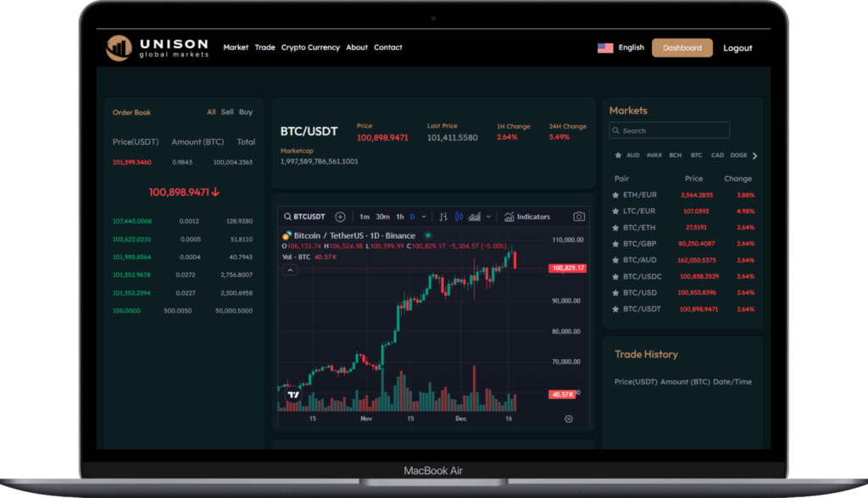
Task: Click the bar chart type icon
Action: 442,217
